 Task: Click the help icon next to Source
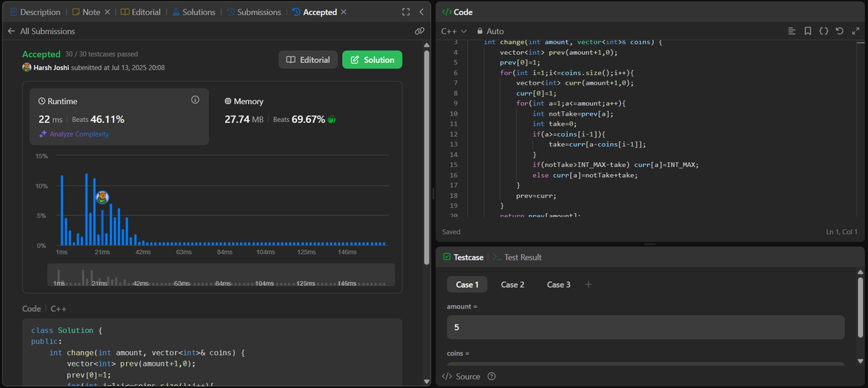(x=492, y=376)
